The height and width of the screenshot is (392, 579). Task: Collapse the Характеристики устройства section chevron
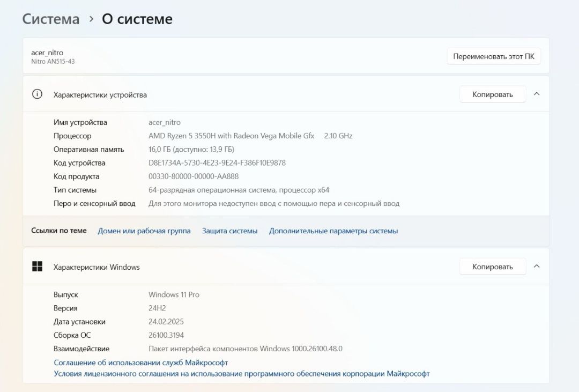pyautogui.click(x=537, y=94)
